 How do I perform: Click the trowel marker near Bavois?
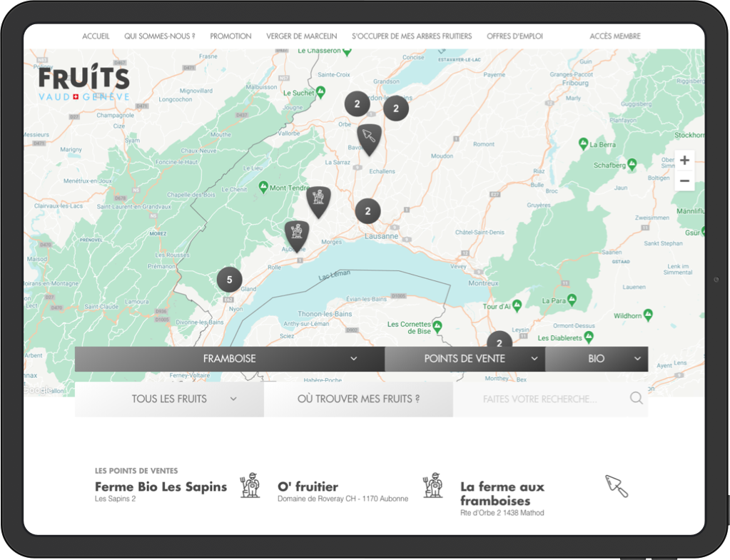coord(369,139)
